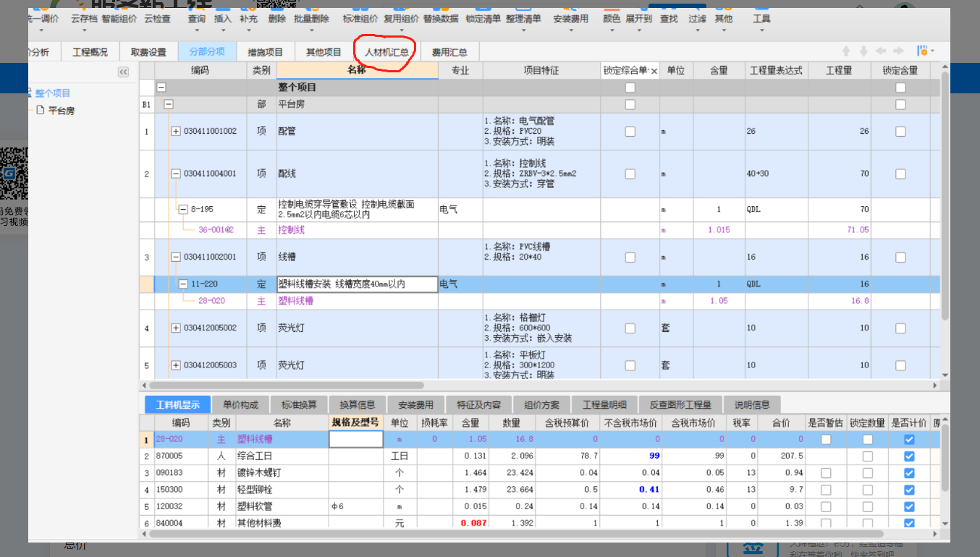Image resolution: width=980 pixels, height=557 pixels.
Task: Click 规格及型号 input cell for 塑料线槽
Action: 355,439
